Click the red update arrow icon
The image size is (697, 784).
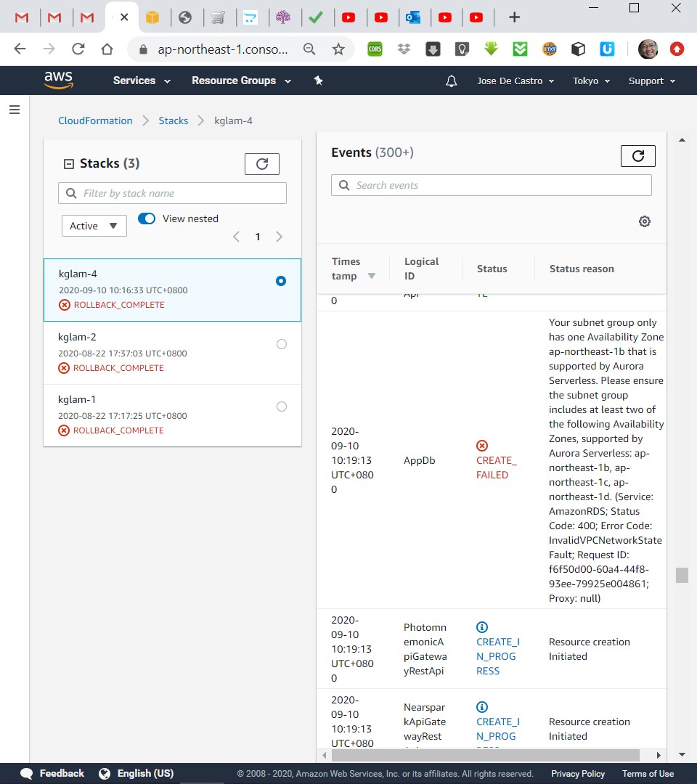pyautogui.click(x=677, y=49)
